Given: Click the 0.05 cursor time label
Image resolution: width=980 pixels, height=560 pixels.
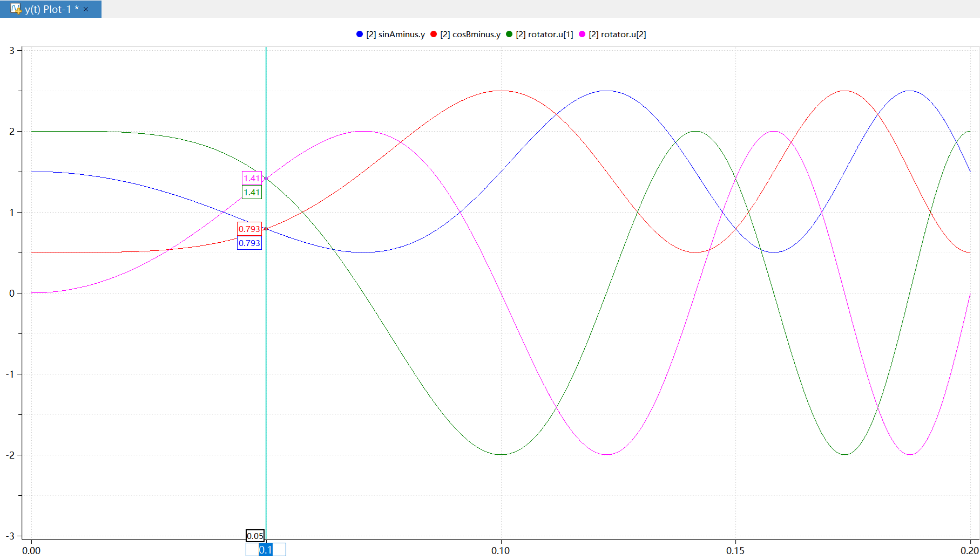Looking at the screenshot, I should point(255,536).
